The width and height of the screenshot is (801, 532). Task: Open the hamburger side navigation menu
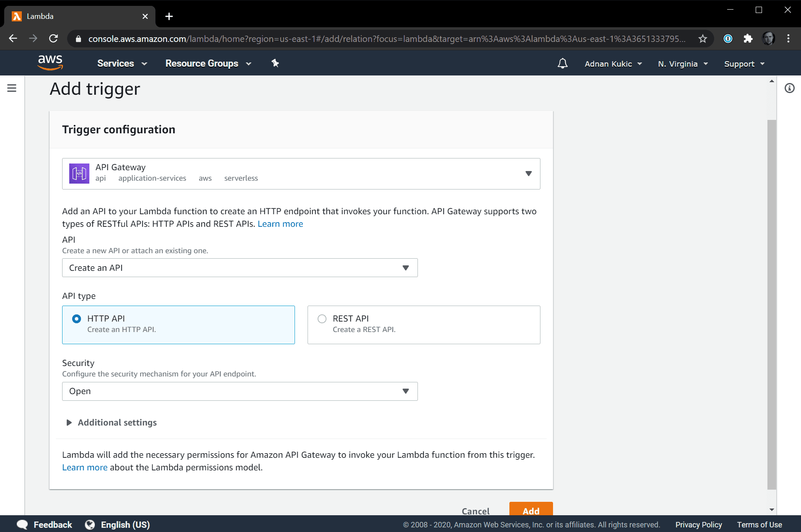[12, 88]
